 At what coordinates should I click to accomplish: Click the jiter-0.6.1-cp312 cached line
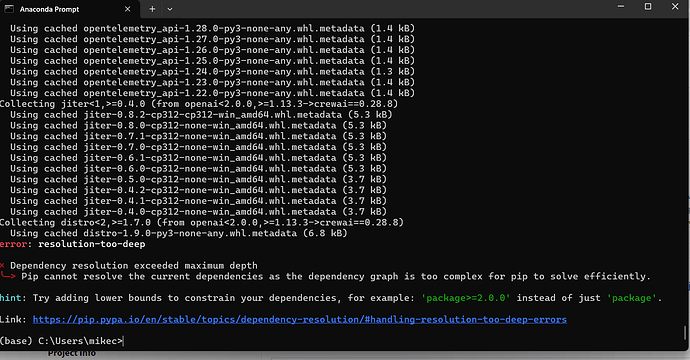click(x=198, y=158)
